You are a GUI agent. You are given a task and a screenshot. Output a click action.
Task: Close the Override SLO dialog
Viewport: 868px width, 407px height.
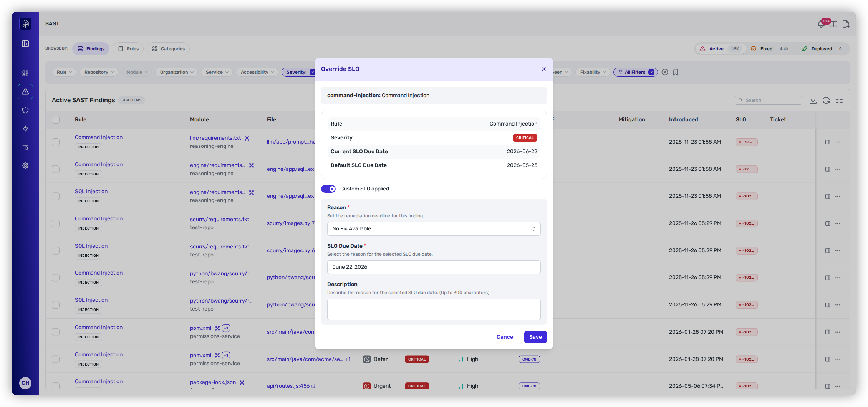click(x=544, y=69)
